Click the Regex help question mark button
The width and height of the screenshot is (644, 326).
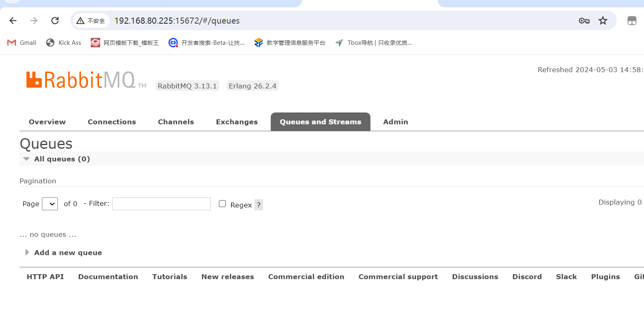(258, 205)
